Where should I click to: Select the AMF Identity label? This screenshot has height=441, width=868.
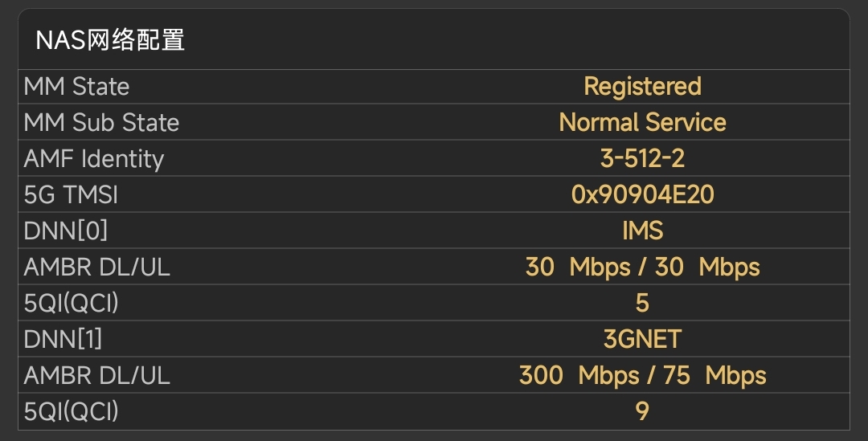click(94, 159)
